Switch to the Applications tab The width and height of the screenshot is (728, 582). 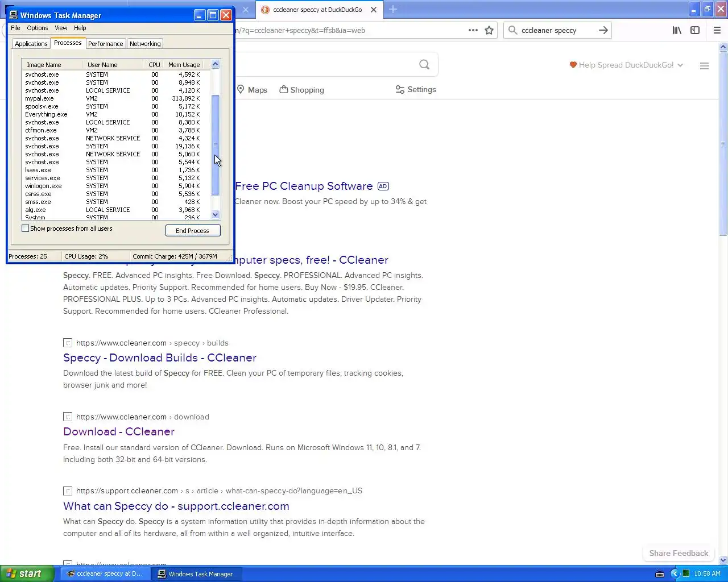pos(31,44)
